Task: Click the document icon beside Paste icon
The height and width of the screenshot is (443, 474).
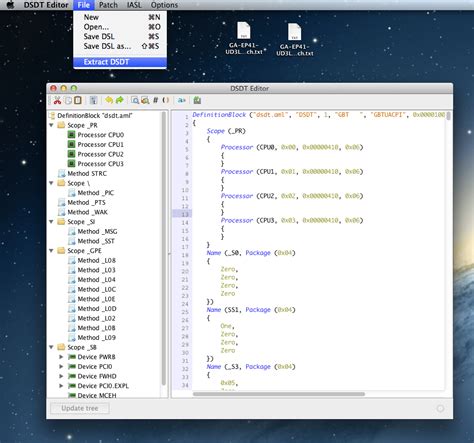Action: (94, 100)
